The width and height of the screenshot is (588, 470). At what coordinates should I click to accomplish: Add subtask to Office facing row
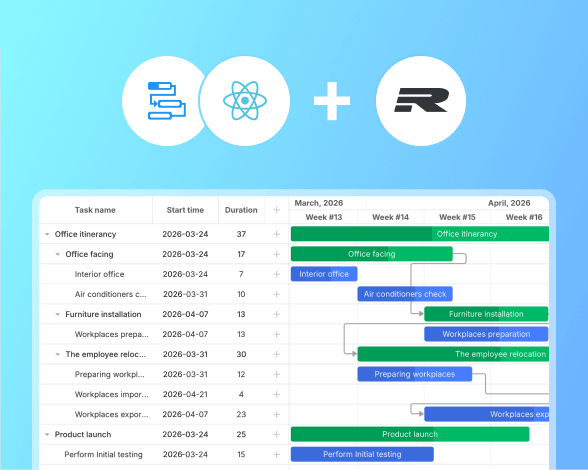coord(276,254)
